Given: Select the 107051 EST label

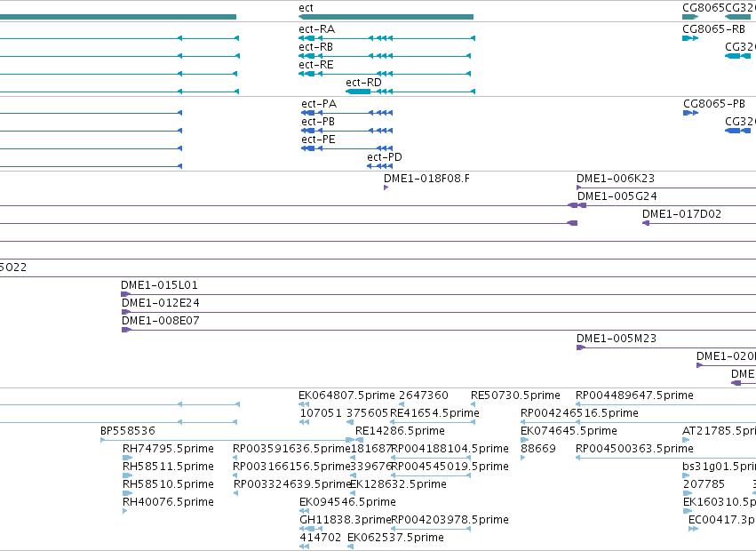Looking at the screenshot, I should (x=321, y=414).
